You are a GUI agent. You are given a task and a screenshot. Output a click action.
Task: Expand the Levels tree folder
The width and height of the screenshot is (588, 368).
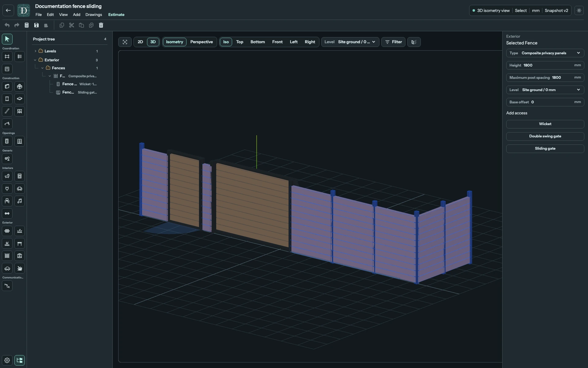(x=35, y=51)
